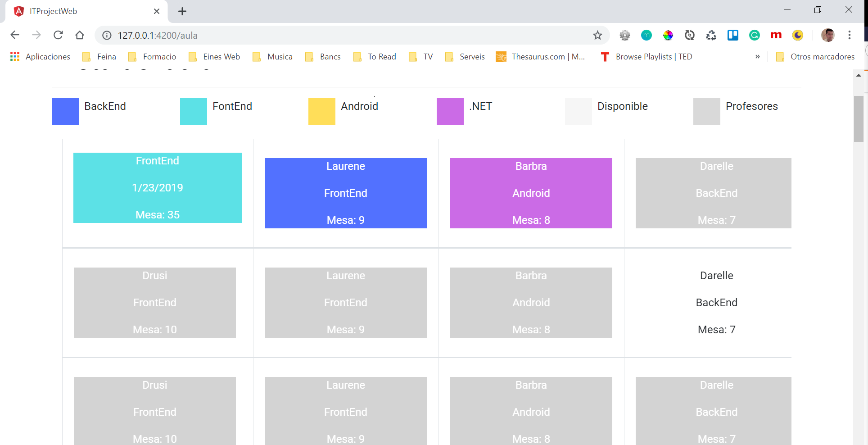Select the cyan FrontEnd Mesa 35 card
The width and height of the screenshot is (868, 445).
coord(158,188)
